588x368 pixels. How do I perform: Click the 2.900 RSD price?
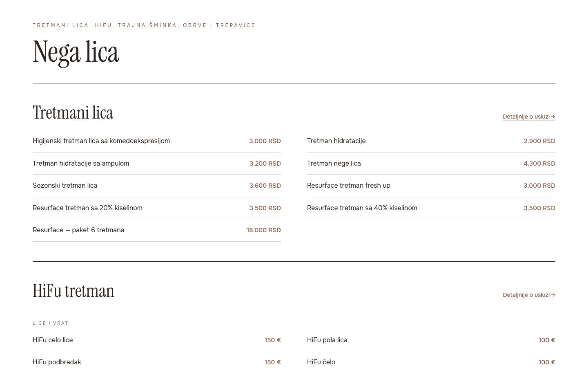point(539,141)
